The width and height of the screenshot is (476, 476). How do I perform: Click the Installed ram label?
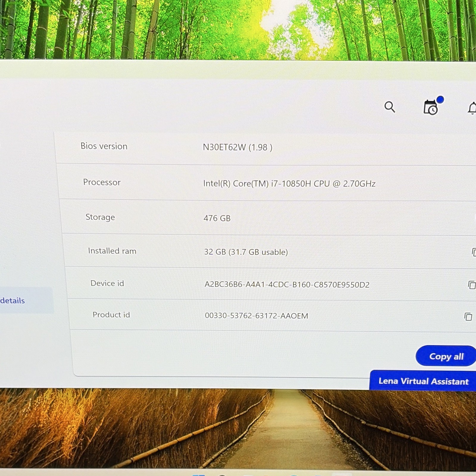[x=112, y=251]
